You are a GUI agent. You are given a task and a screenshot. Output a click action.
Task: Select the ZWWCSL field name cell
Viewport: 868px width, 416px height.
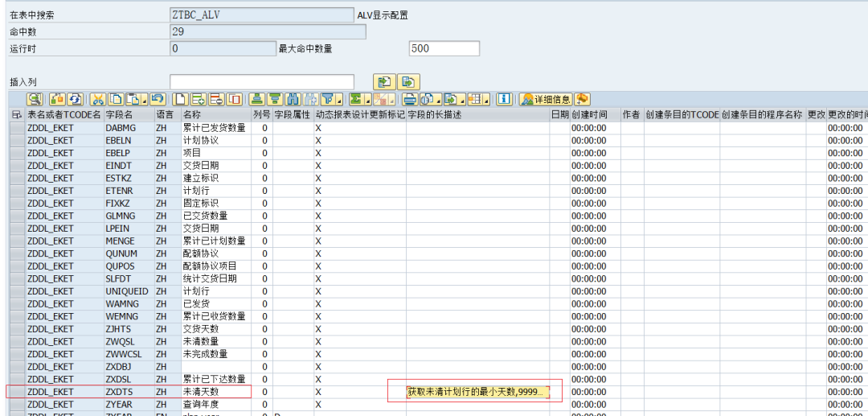coord(129,354)
